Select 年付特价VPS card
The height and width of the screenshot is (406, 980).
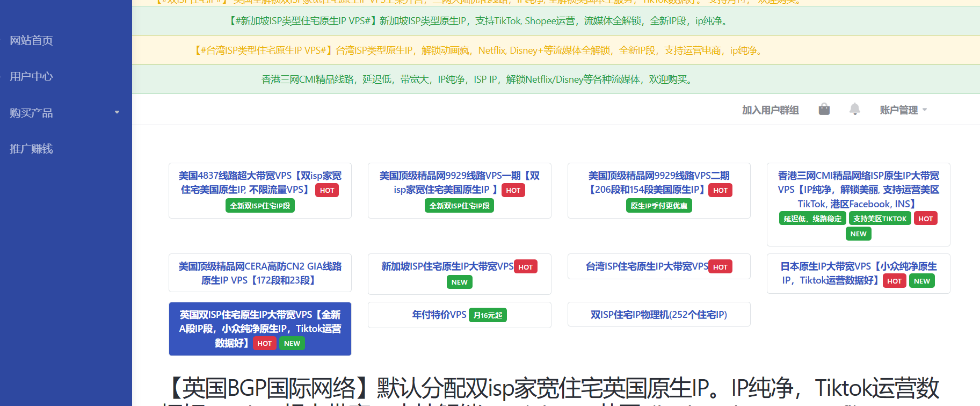pos(460,315)
